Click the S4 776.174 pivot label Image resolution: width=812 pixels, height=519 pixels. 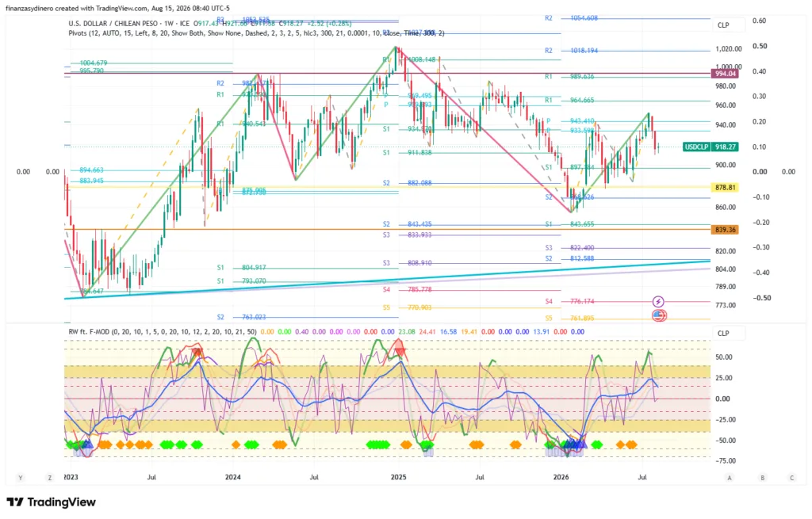point(569,301)
